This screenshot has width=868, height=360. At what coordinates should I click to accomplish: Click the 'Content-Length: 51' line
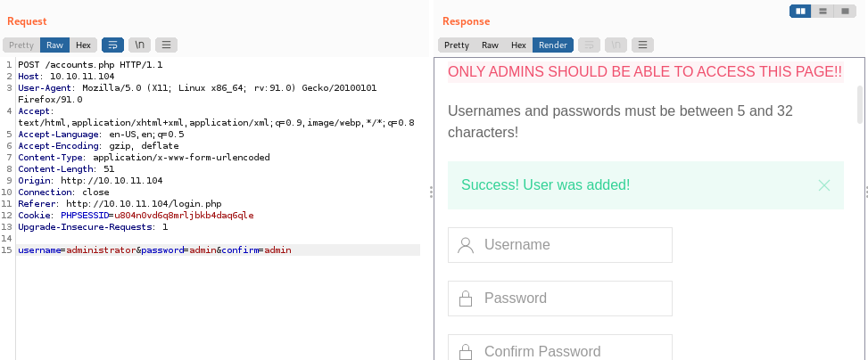[66, 169]
